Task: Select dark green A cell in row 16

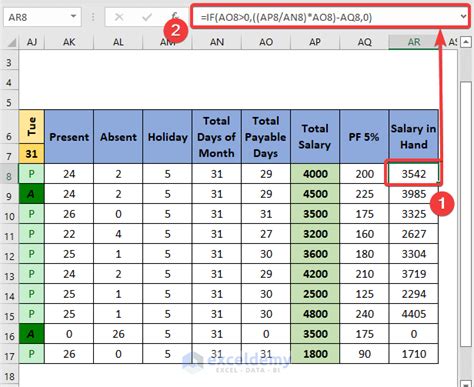Action: click(x=32, y=334)
